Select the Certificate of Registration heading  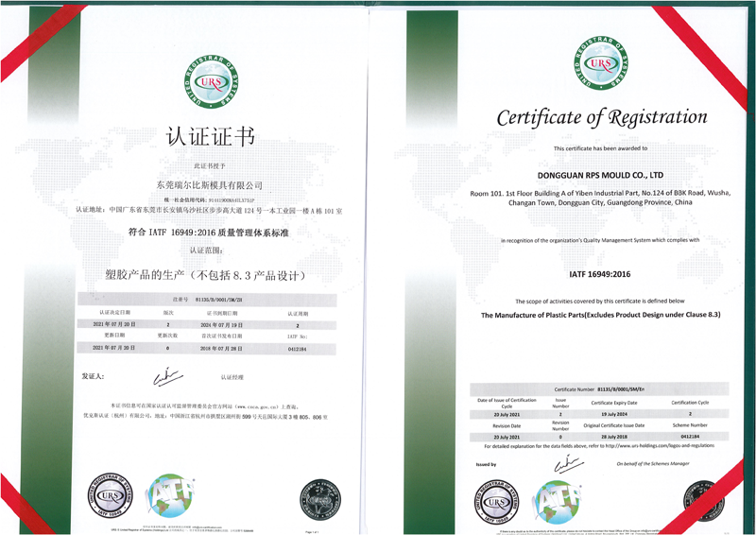pyautogui.click(x=602, y=117)
